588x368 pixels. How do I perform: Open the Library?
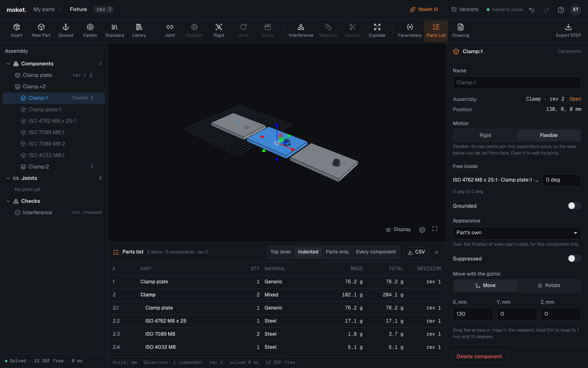point(139,31)
